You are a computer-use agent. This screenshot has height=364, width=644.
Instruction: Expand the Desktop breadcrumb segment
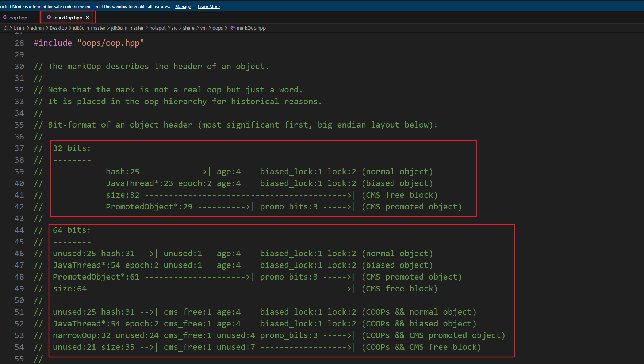click(58, 28)
